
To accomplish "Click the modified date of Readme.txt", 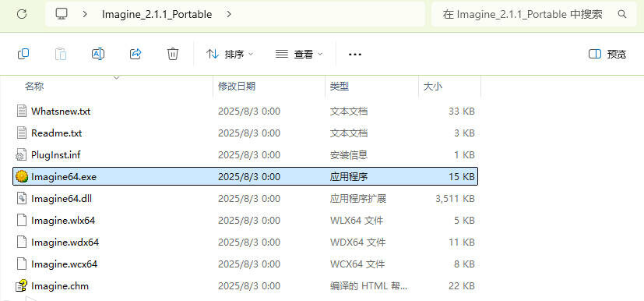I will pyautogui.click(x=249, y=133).
